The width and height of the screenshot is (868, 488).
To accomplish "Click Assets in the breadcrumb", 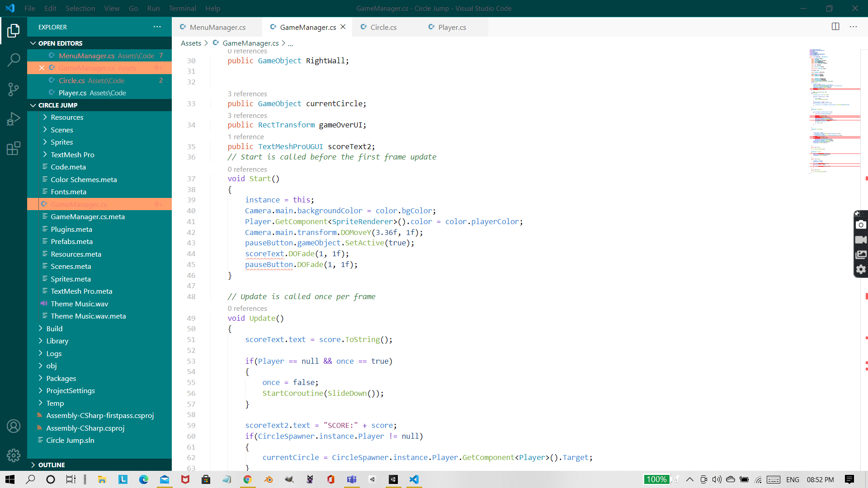I will point(191,43).
